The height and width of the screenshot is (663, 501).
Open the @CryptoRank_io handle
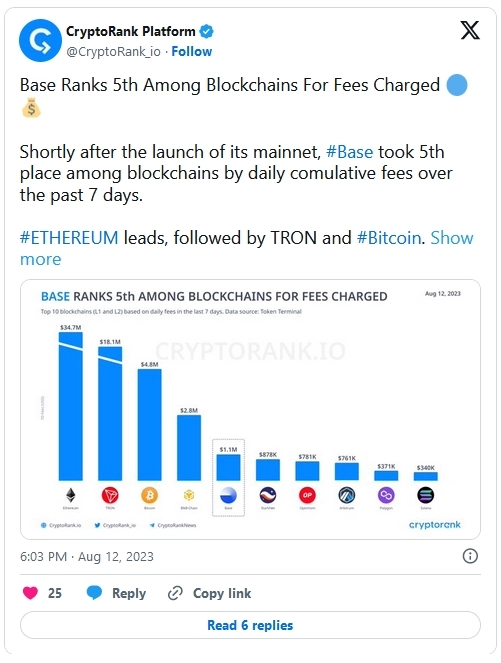[113, 52]
